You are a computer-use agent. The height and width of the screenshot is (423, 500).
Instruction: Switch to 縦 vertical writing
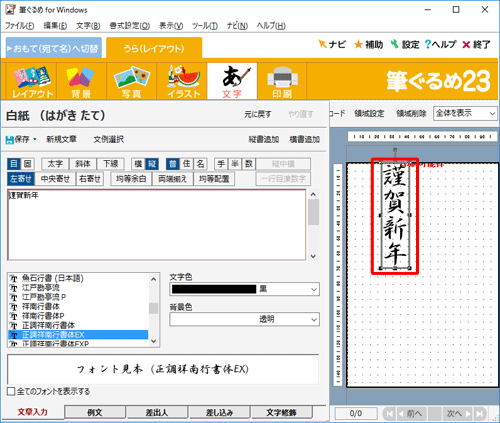152,164
